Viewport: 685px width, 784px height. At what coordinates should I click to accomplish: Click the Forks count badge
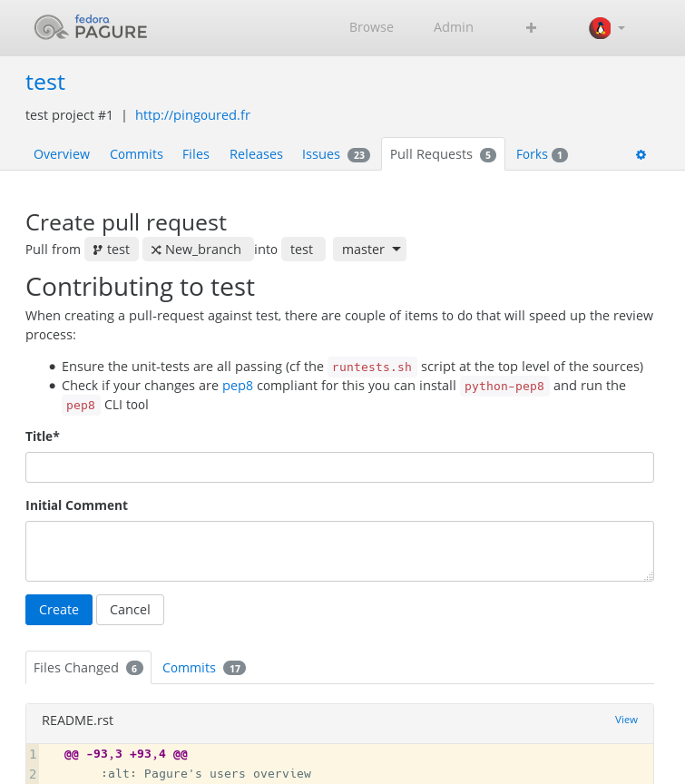[560, 155]
